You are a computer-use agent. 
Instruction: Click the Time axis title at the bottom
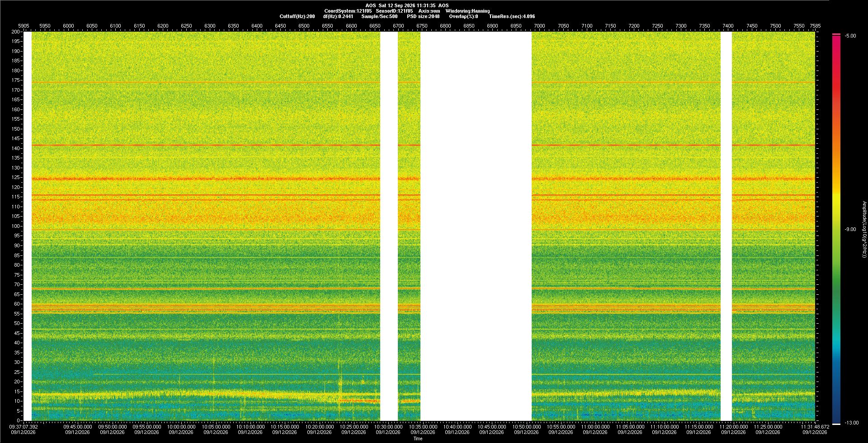click(418, 438)
